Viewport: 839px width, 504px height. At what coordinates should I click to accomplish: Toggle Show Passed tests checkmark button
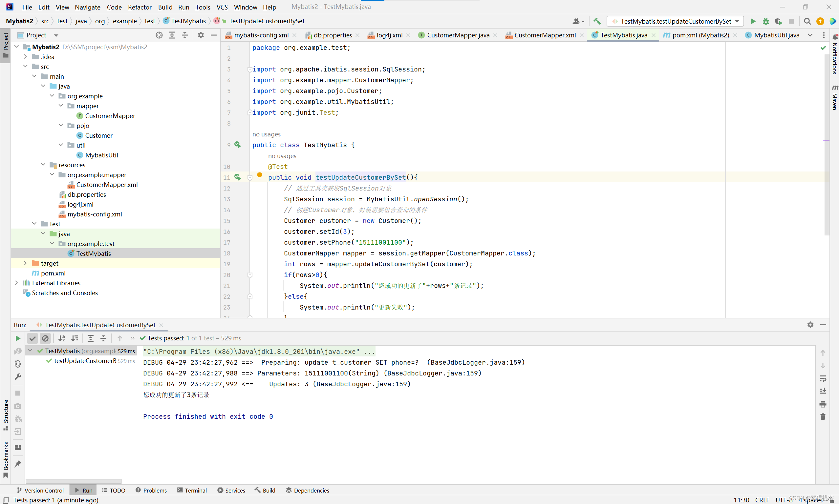[x=32, y=338]
